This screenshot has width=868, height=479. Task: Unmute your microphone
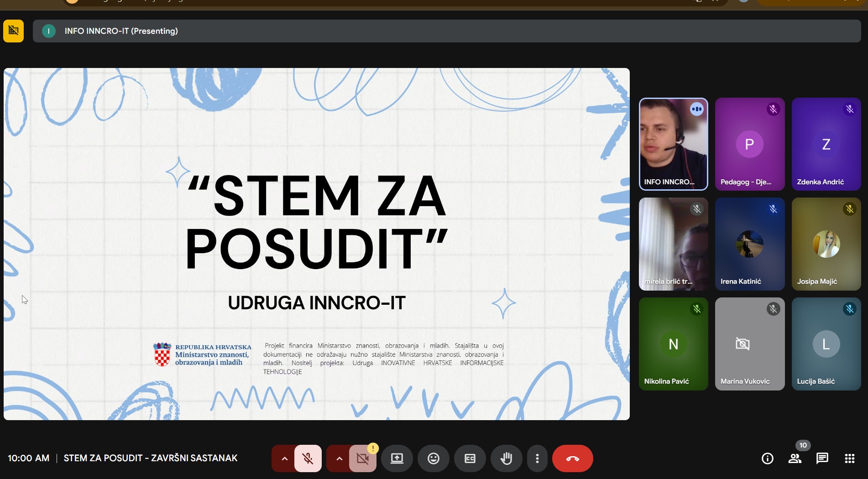[x=308, y=458]
